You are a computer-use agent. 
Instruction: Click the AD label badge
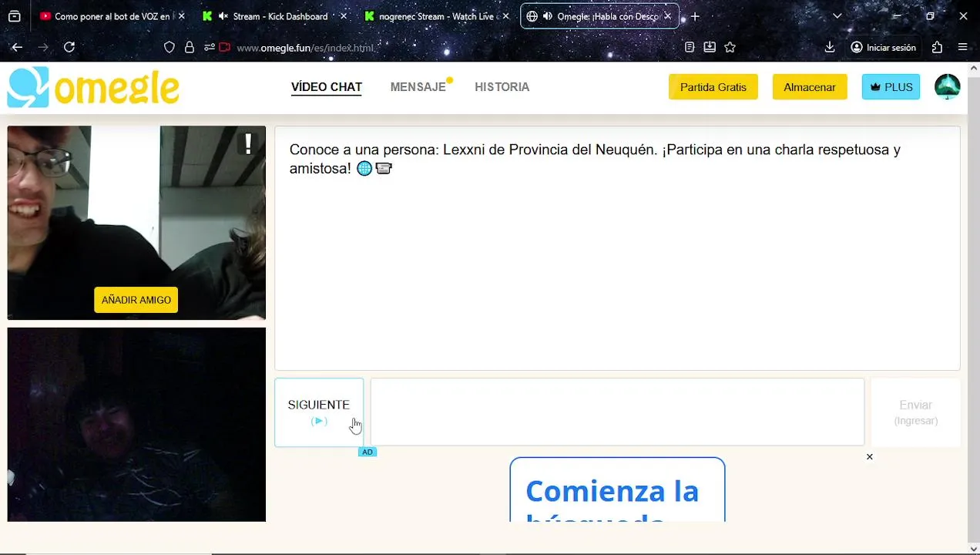coord(367,452)
